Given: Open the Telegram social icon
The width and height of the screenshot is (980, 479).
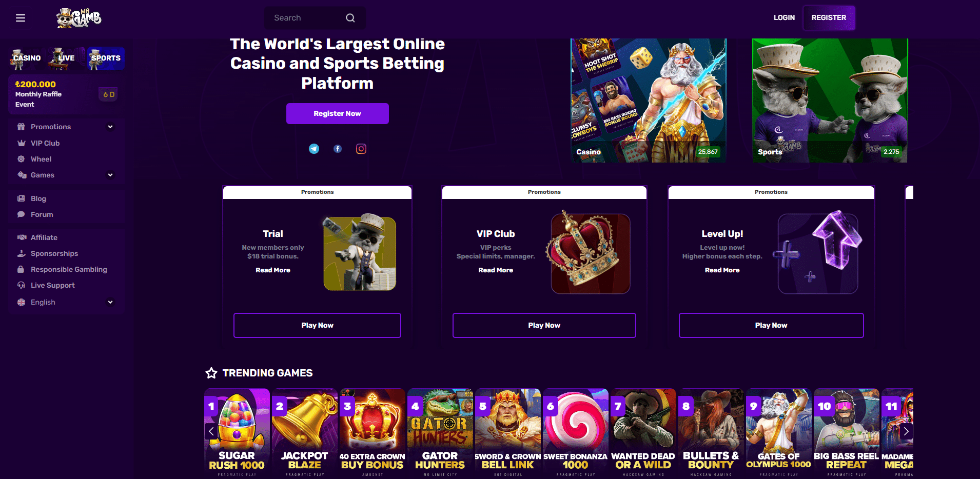Looking at the screenshot, I should [x=314, y=149].
